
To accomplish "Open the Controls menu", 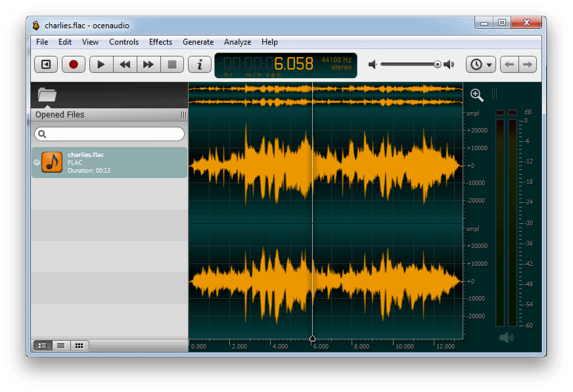I will coord(124,41).
